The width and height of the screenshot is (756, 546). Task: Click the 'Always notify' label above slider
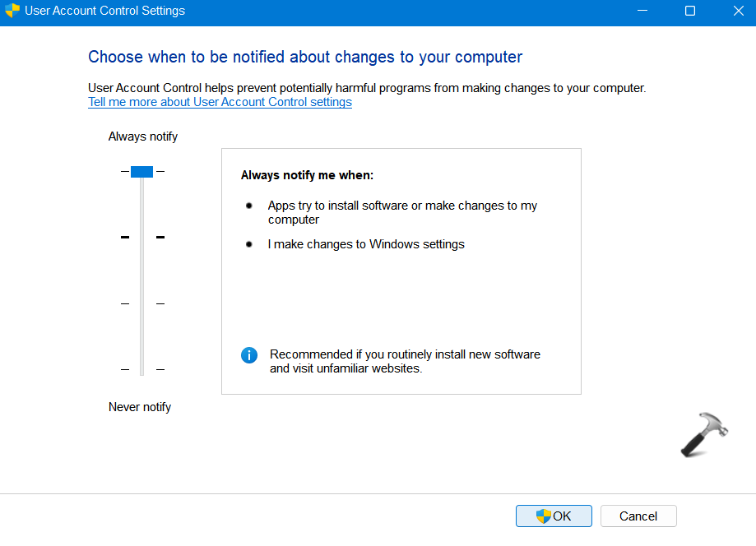click(142, 136)
